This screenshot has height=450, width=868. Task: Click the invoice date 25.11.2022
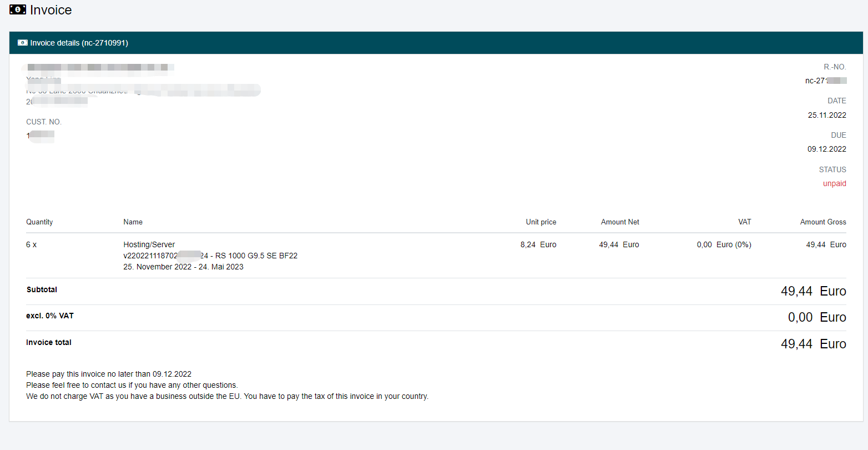826,115
